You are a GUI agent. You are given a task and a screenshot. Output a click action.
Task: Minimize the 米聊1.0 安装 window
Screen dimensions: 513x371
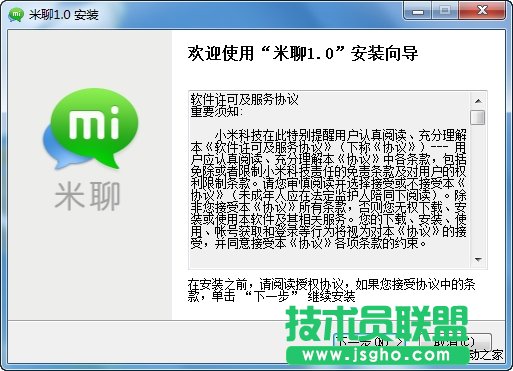tap(418, 11)
